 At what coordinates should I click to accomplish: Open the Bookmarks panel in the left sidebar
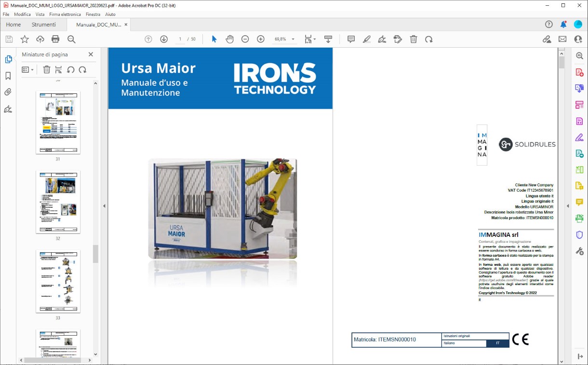click(9, 75)
